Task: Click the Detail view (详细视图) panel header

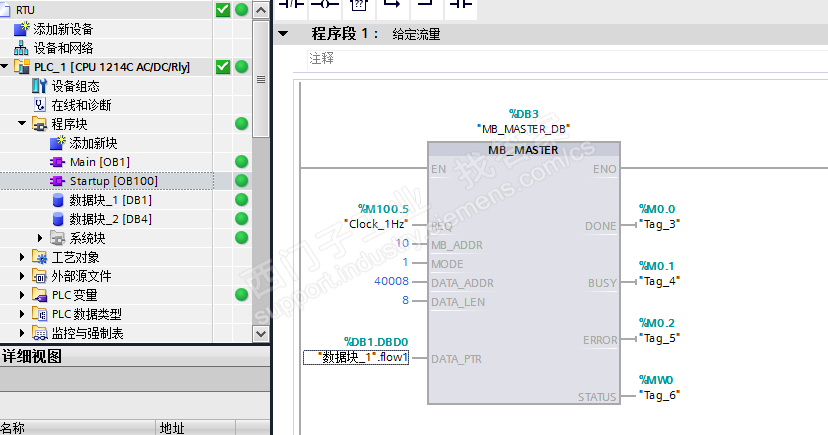Action: point(135,356)
